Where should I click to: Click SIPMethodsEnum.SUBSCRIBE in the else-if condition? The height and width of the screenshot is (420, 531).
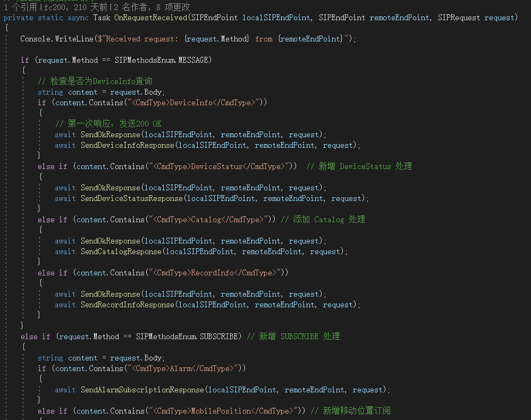click(x=187, y=337)
